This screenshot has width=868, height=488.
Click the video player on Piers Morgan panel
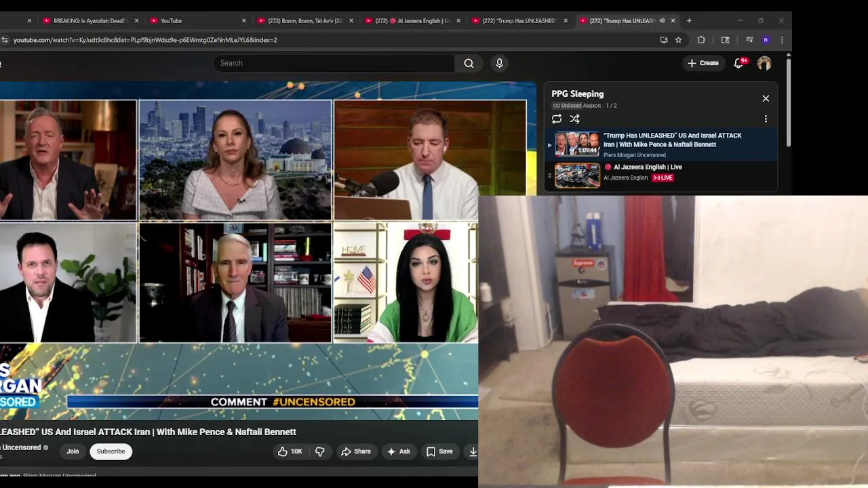[x=68, y=160]
